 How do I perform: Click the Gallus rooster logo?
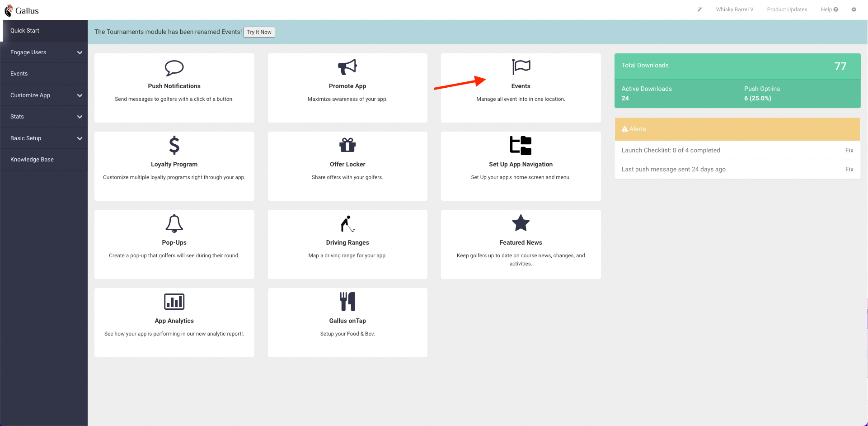pyautogui.click(x=9, y=10)
